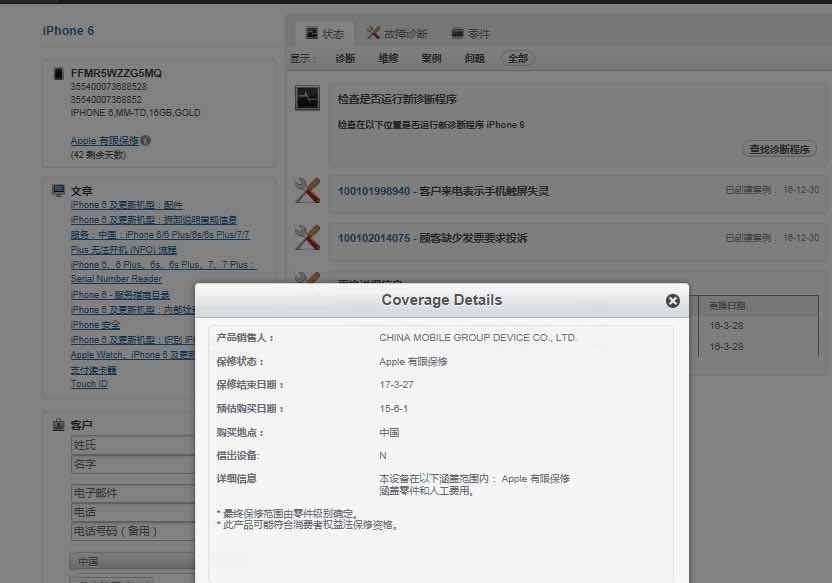Viewport: 832px width, 583px height.
Task: Open the Serial Number Reader article link
Action: point(116,279)
